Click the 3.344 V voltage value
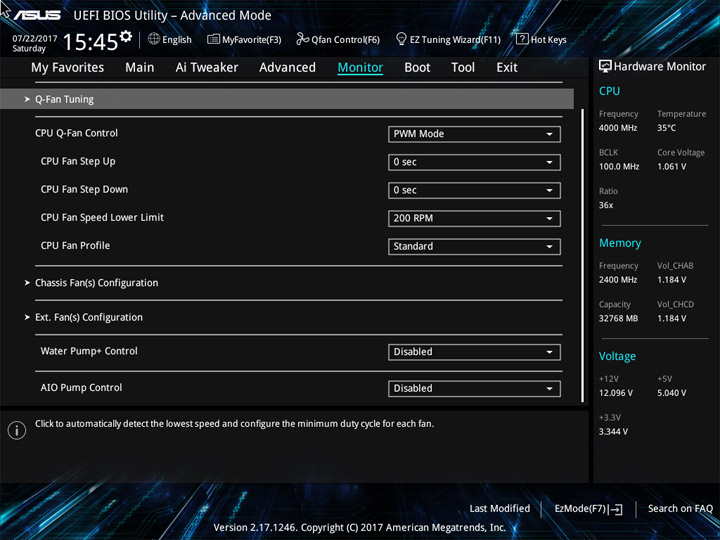The width and height of the screenshot is (720, 540). click(613, 432)
